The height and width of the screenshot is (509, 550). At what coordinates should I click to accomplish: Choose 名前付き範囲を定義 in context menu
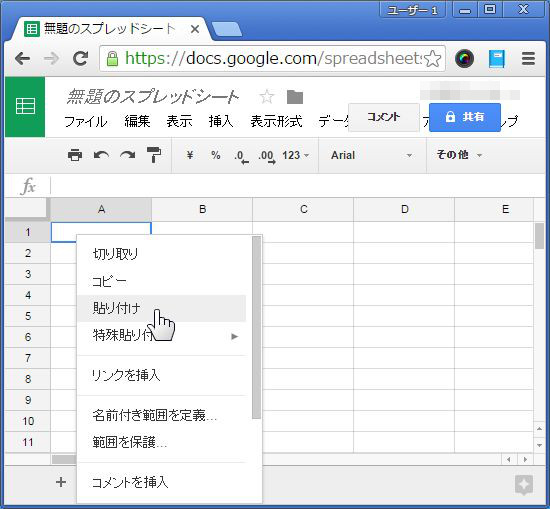[x=162, y=416]
